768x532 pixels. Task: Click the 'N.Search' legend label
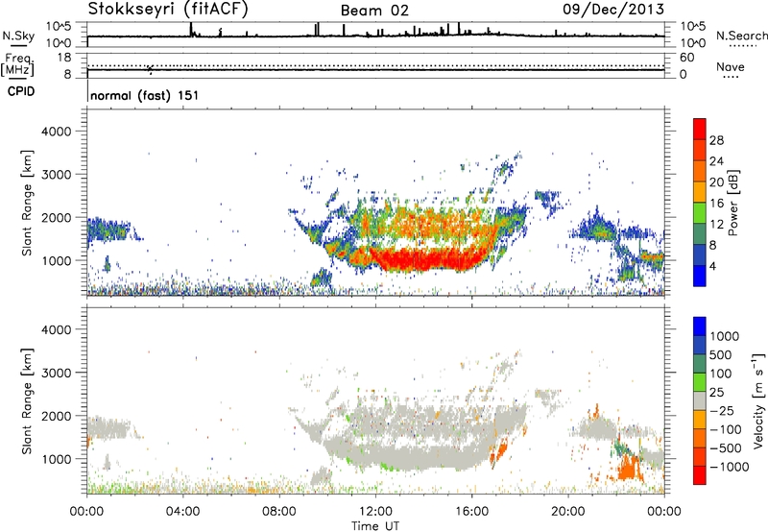pos(741,36)
